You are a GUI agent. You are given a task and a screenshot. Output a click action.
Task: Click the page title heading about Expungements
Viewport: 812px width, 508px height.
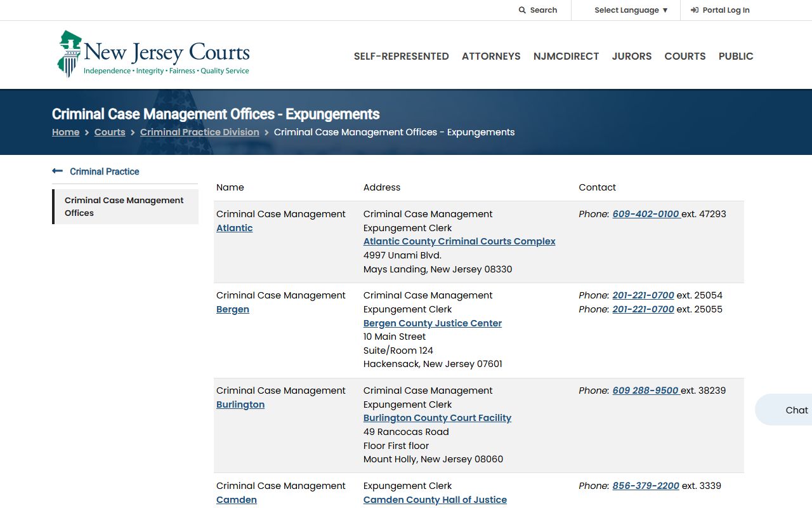(x=216, y=114)
